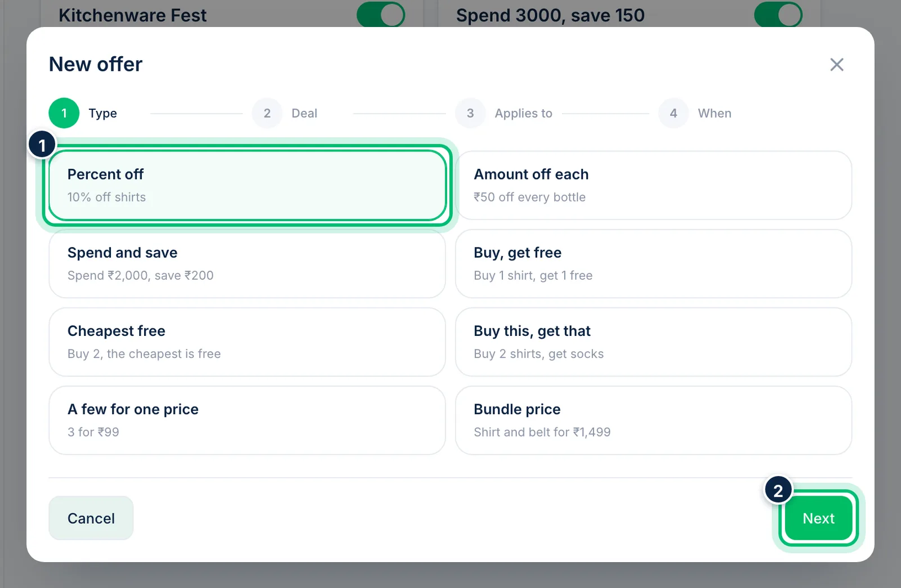Image resolution: width=901 pixels, height=588 pixels.
Task: Toggle the Spend 3000, save 150 switch
Action: click(x=778, y=15)
